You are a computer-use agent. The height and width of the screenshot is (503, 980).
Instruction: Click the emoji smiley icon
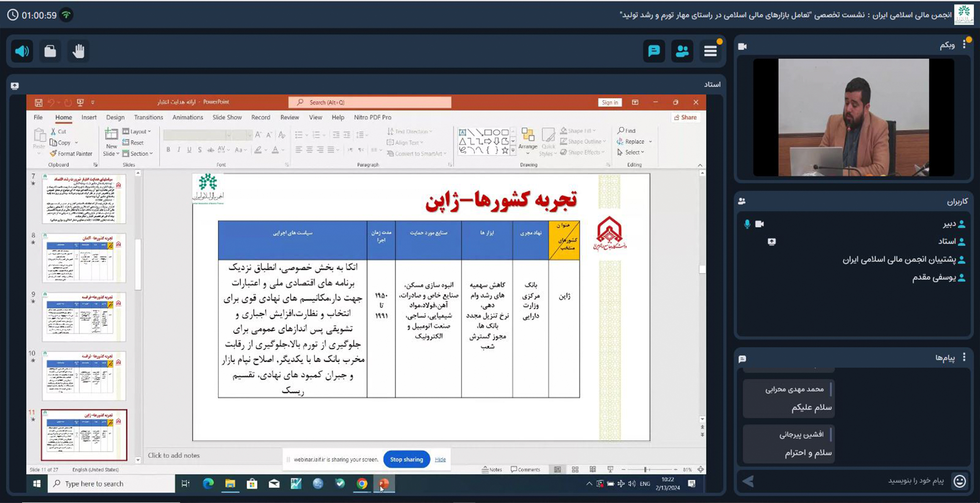(x=959, y=481)
